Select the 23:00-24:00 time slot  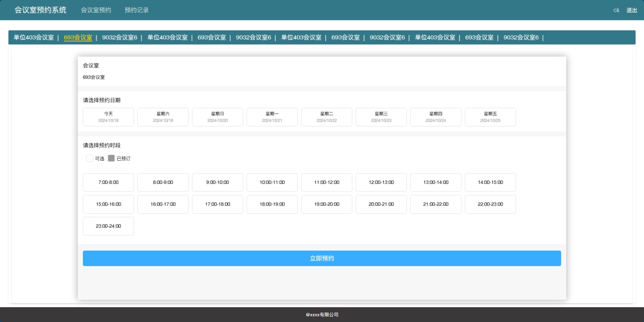pyautogui.click(x=108, y=226)
